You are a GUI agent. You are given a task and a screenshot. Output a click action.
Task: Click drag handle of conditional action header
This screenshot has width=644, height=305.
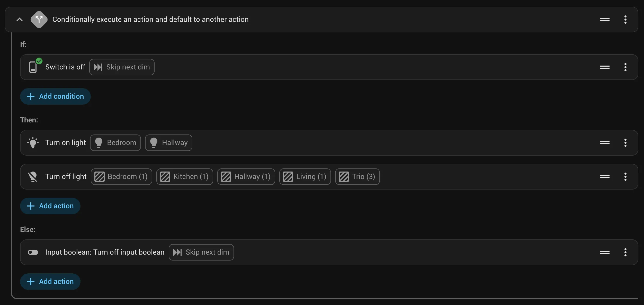click(x=605, y=20)
